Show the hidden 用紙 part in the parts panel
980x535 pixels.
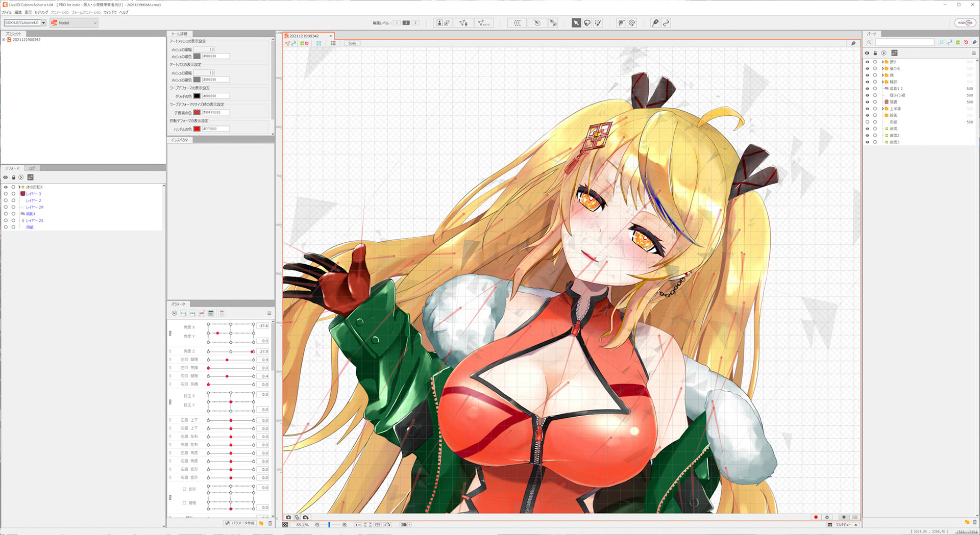(x=867, y=122)
